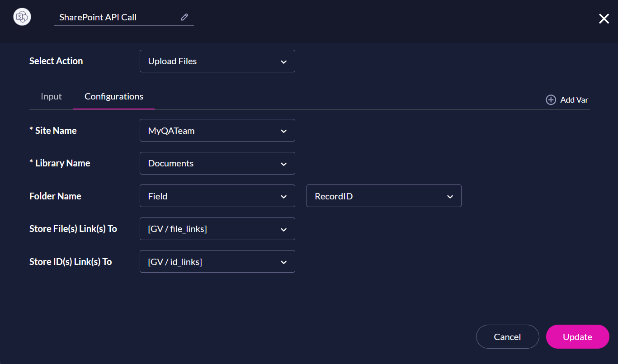This screenshot has width=618, height=364.
Task: Open the RecordID field selector
Action: pyautogui.click(x=383, y=196)
